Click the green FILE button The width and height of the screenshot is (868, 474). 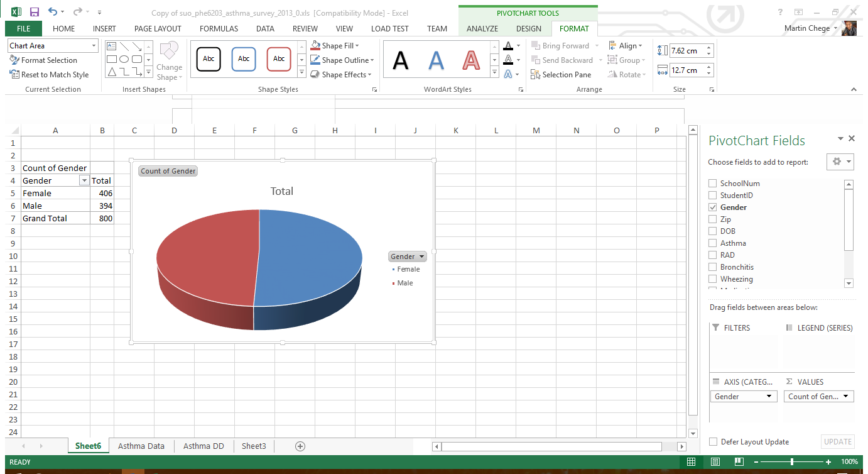23,28
